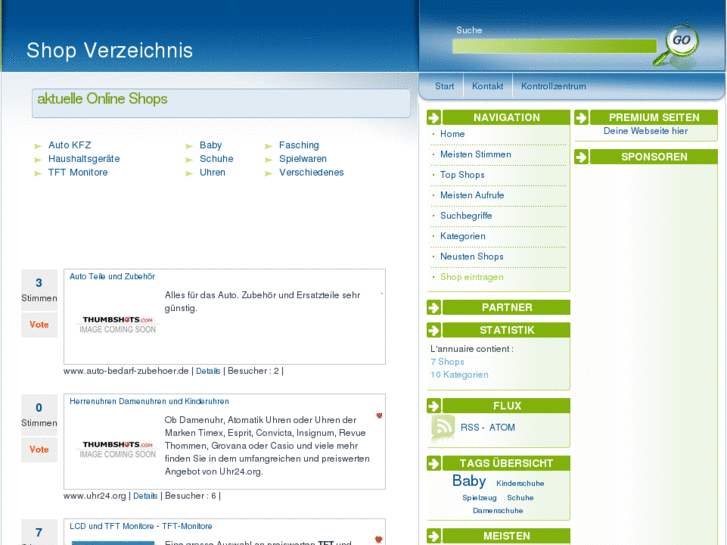Vote for the Herrenuhren Damenuhren shop

tap(39, 449)
